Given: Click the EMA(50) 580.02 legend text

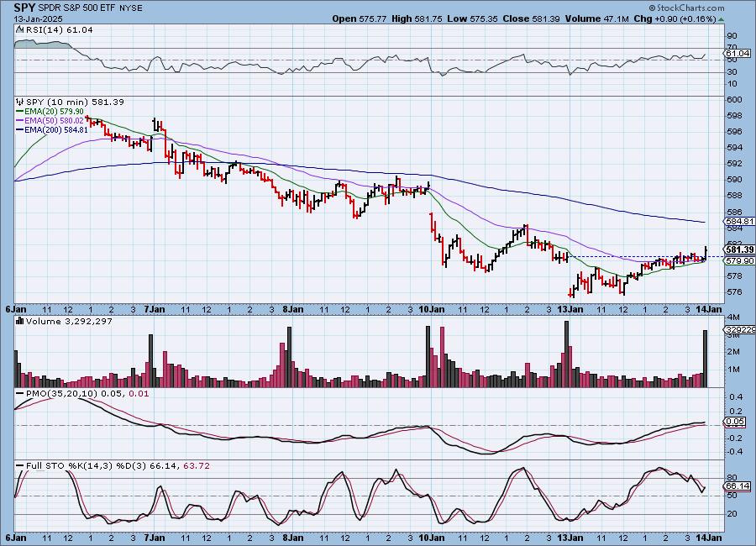Looking at the screenshot, I should tap(54, 121).
